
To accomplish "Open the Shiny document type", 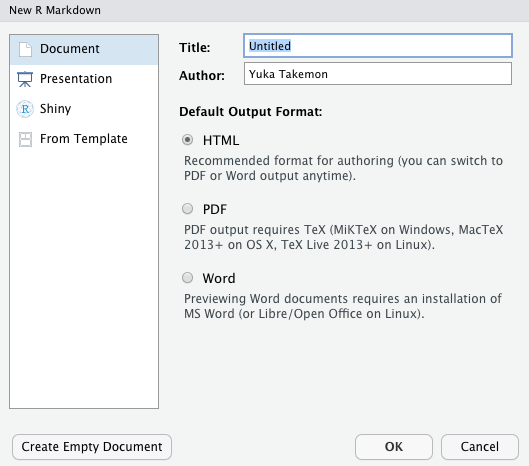I will 84,109.
